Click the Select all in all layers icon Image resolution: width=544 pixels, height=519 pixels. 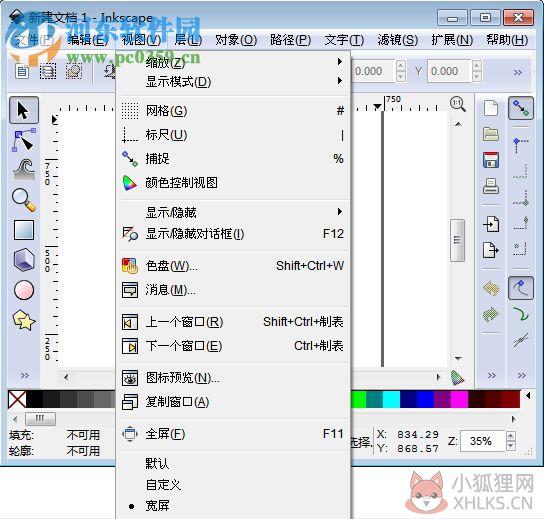pyautogui.click(x=48, y=71)
